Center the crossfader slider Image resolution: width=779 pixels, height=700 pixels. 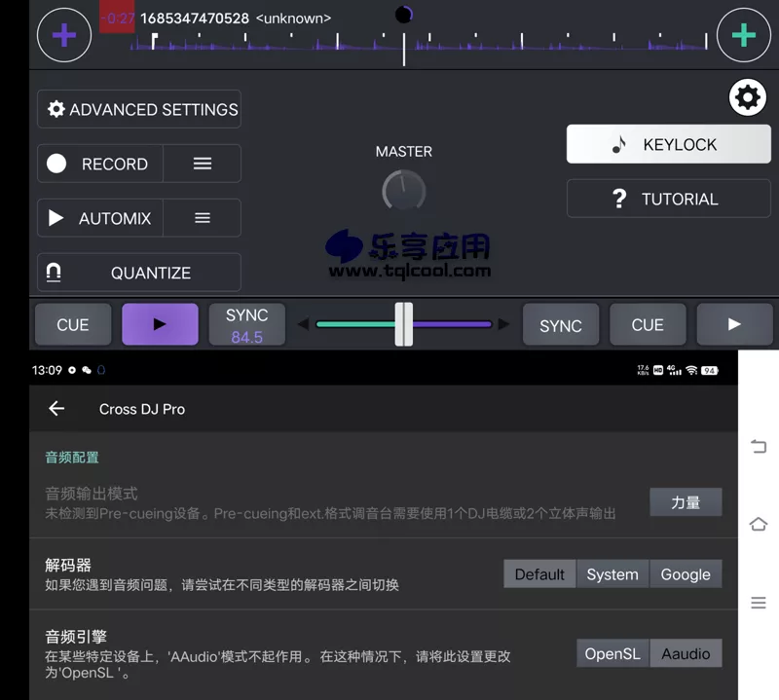coord(403,324)
